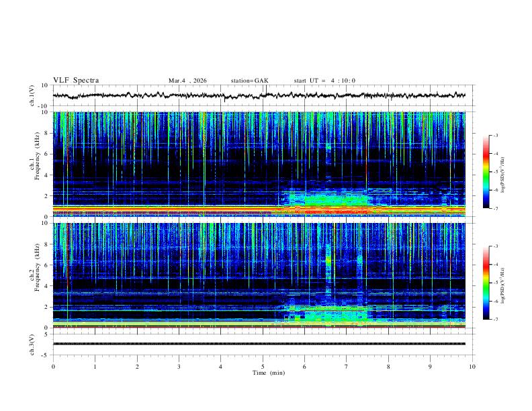Click the ch.1(V) waveform trace
532x411 pixels.
click(x=259, y=95)
